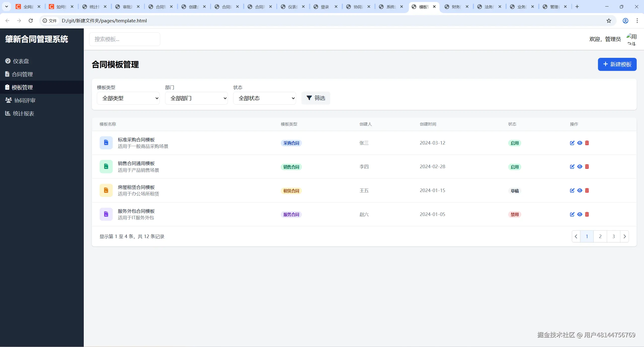Apply filters with 筛选 button

point(316,98)
